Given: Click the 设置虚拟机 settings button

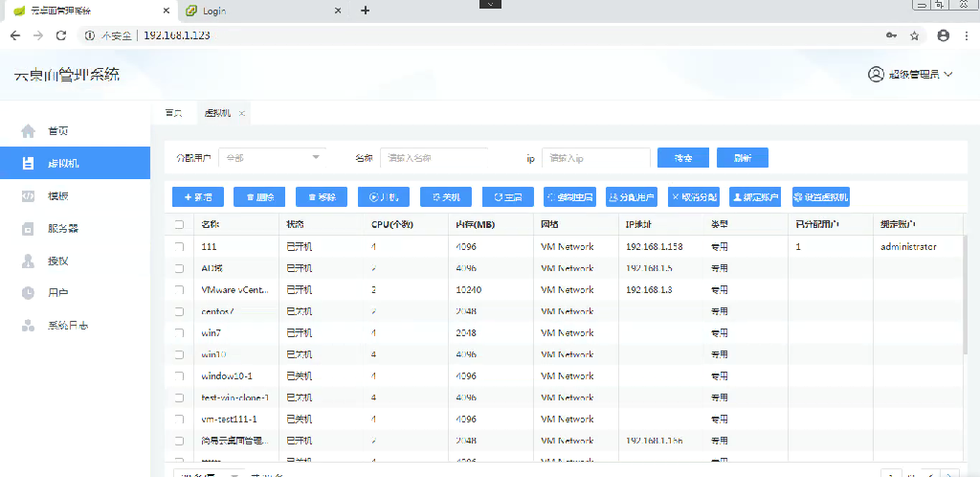Looking at the screenshot, I should coord(821,197).
